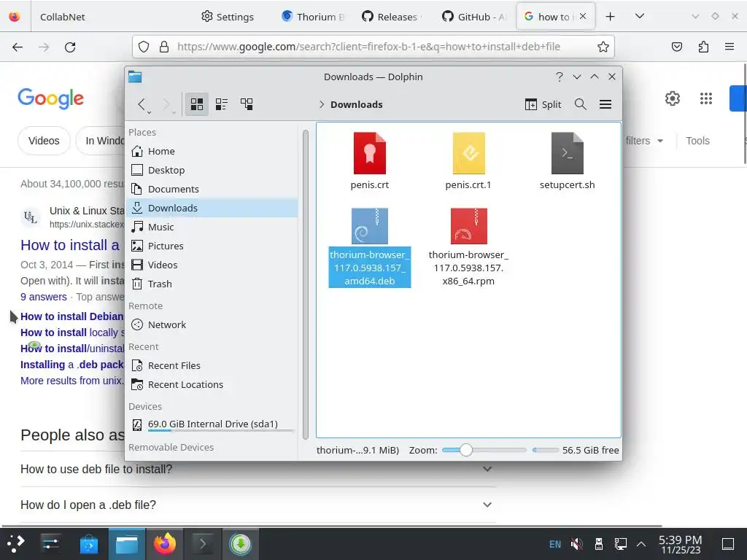Open Pictures in Places panel
Image resolution: width=747 pixels, height=560 pixels.
click(x=212, y=246)
